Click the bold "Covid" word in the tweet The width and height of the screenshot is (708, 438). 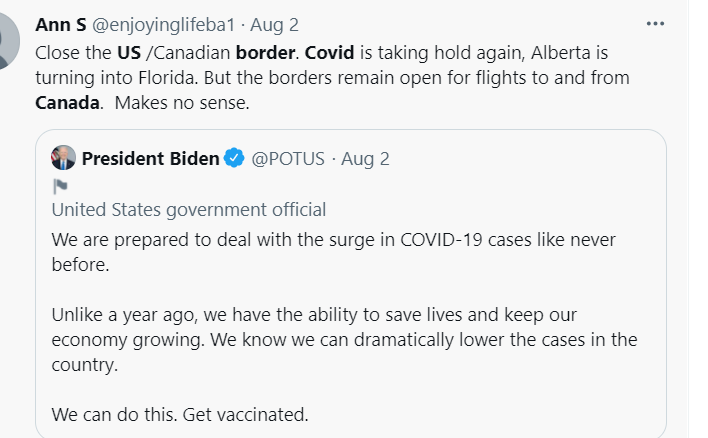(330, 50)
